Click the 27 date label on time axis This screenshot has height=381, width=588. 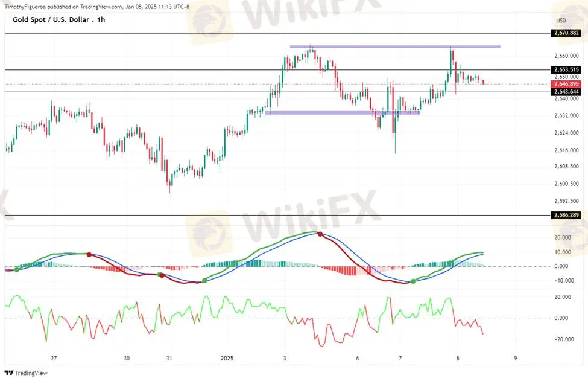54,359
